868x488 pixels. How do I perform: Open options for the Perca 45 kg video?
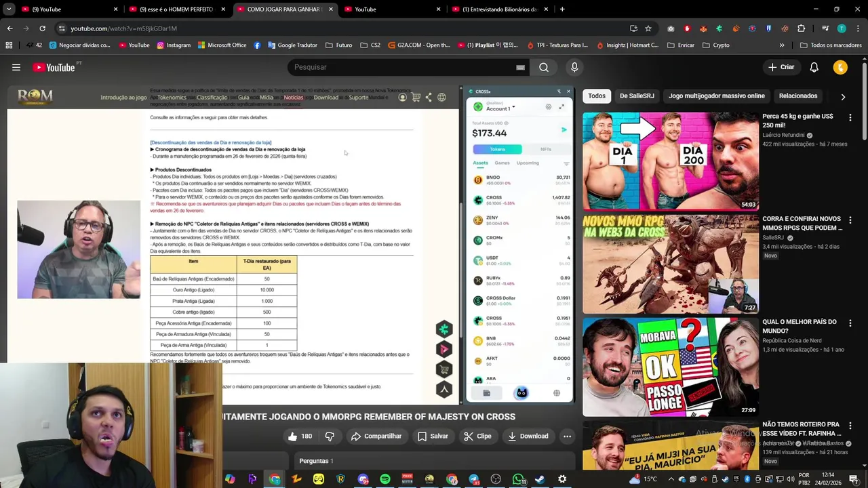tap(850, 117)
